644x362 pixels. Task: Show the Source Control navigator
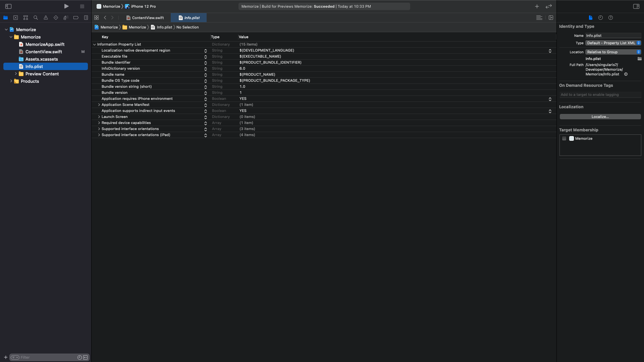point(15,18)
